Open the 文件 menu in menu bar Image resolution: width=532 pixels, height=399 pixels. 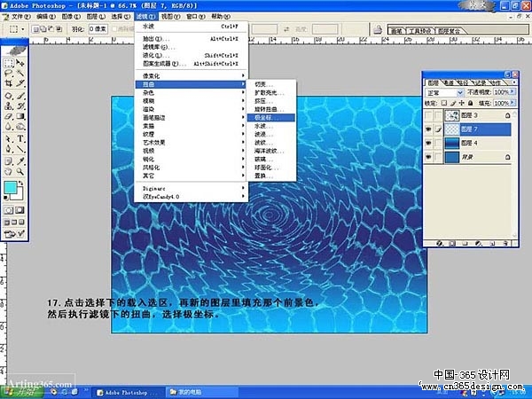pos(20,16)
